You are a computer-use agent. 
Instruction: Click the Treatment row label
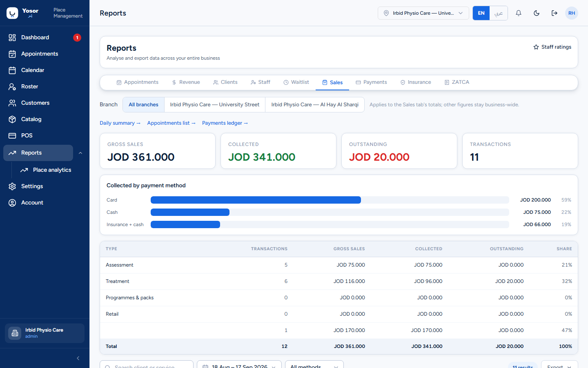(x=117, y=281)
